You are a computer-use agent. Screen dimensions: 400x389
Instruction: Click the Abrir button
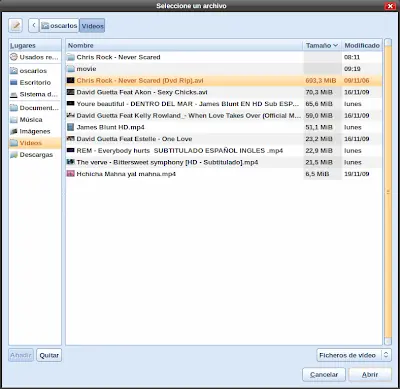370,375
